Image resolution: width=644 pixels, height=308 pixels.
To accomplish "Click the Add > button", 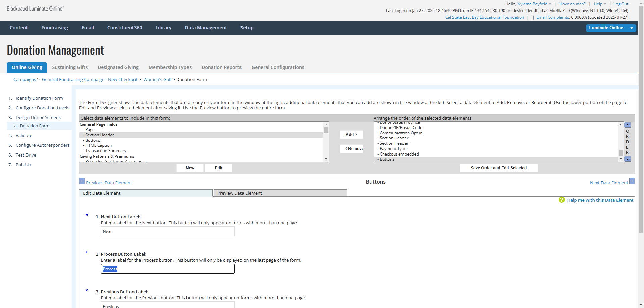I will tap(351, 135).
